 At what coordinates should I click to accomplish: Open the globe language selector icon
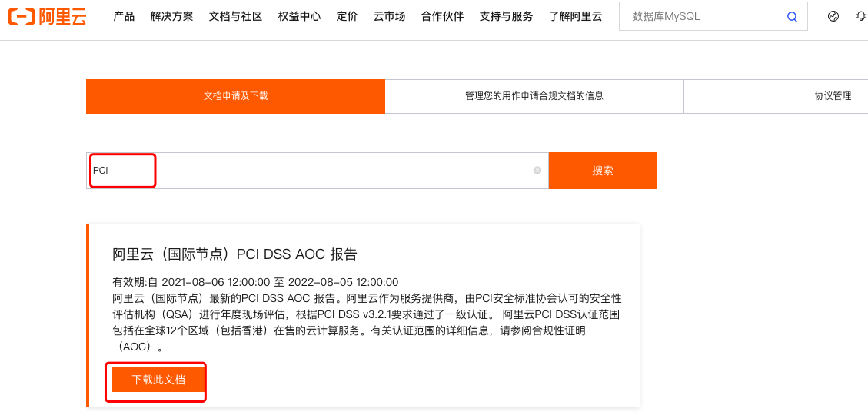(833, 16)
